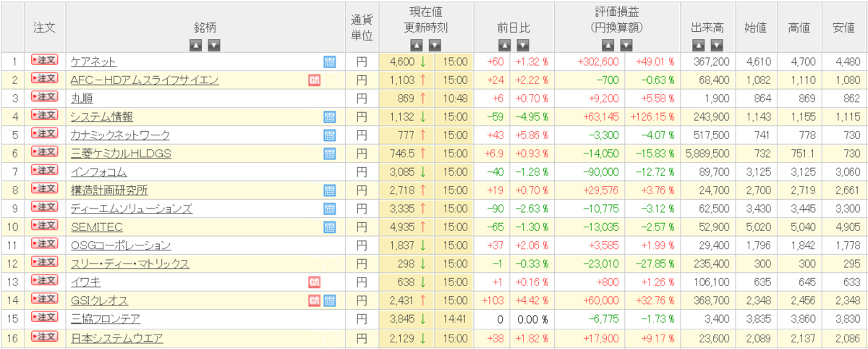Select 三協フロンテア update time 14:41
This screenshot has width=868, height=349.
(x=456, y=319)
